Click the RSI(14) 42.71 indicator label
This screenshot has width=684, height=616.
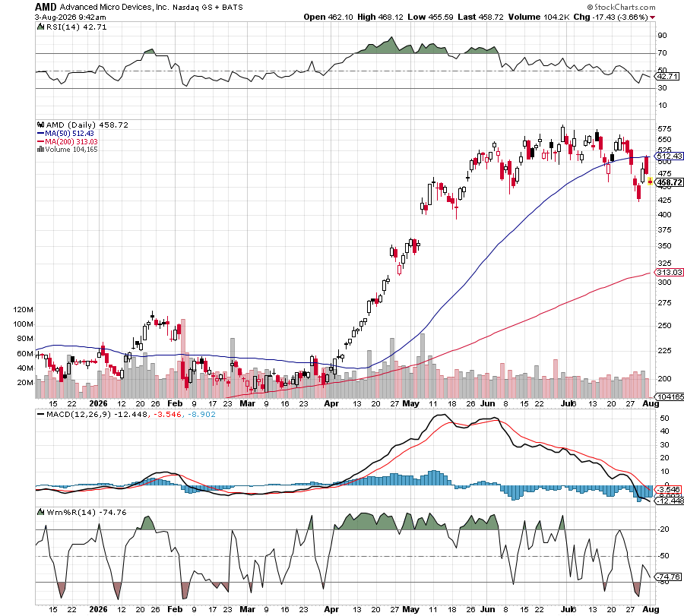coord(76,27)
